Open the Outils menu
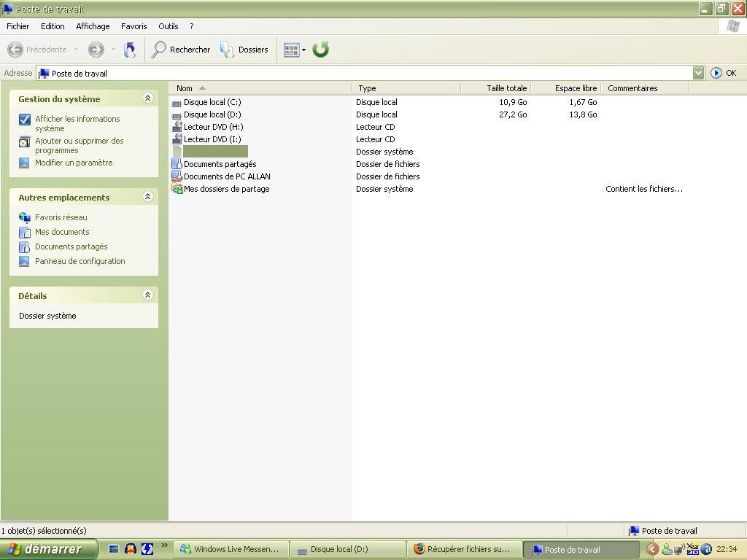Viewport: 747px width, 560px height. (x=169, y=26)
